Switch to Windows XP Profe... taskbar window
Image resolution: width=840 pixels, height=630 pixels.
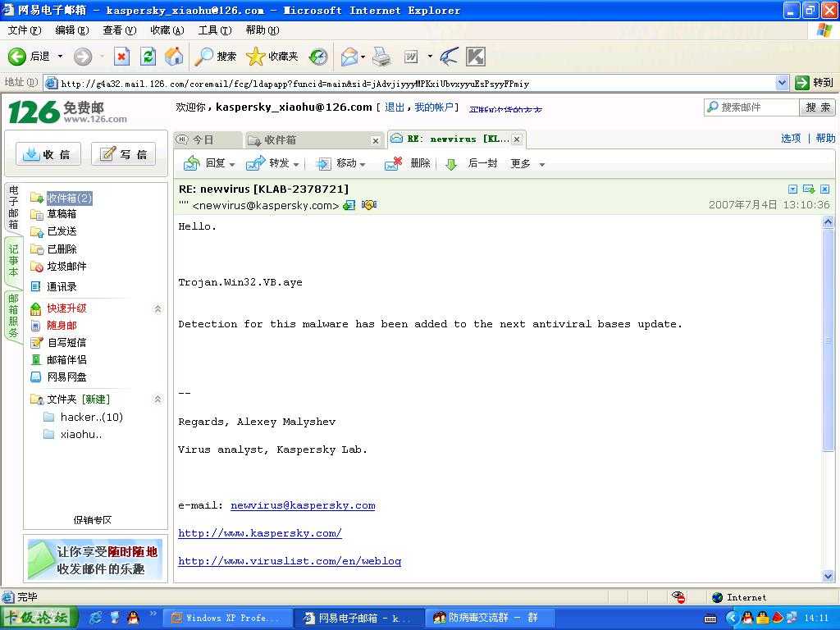226,618
